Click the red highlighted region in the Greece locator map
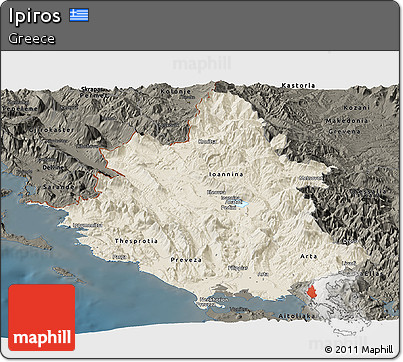Screen dimensions: 403x362 click(312, 292)
